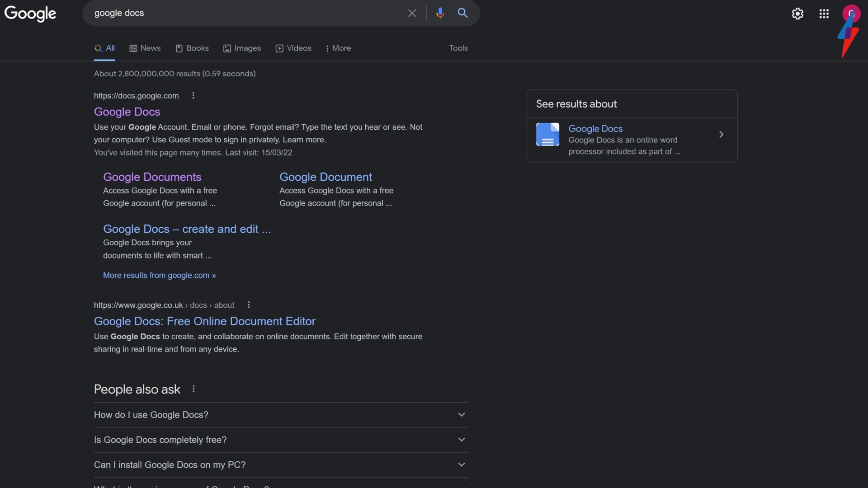The image size is (868, 488).
Task: Open the More search categories menu
Action: point(338,48)
